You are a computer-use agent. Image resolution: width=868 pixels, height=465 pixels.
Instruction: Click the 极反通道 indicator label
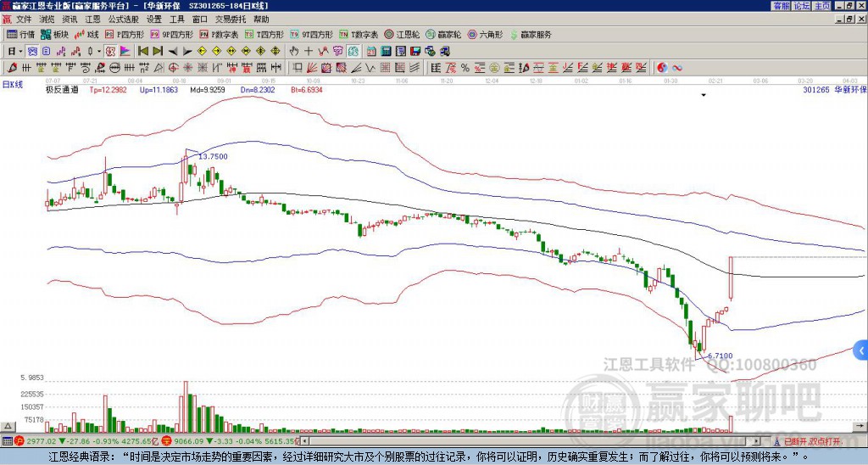point(62,90)
